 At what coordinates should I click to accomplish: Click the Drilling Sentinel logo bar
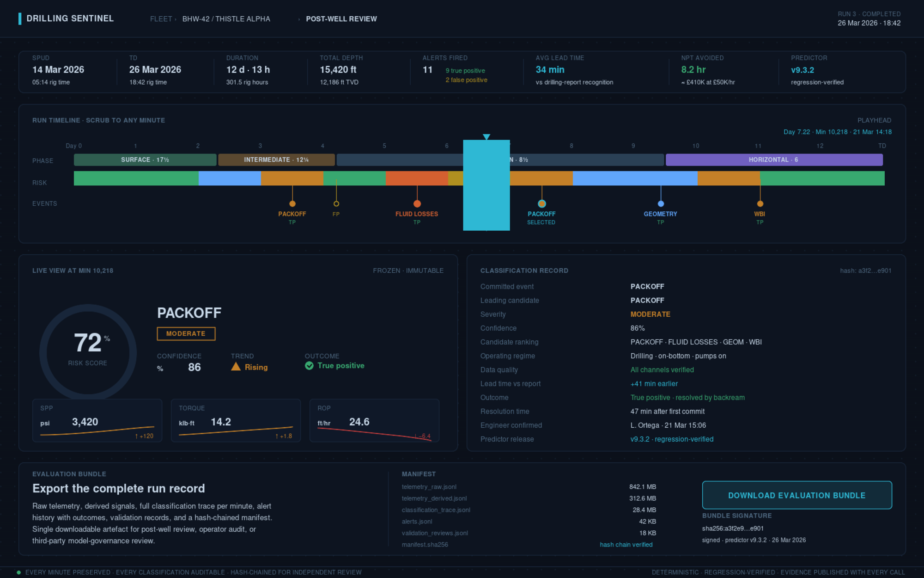pos(20,18)
